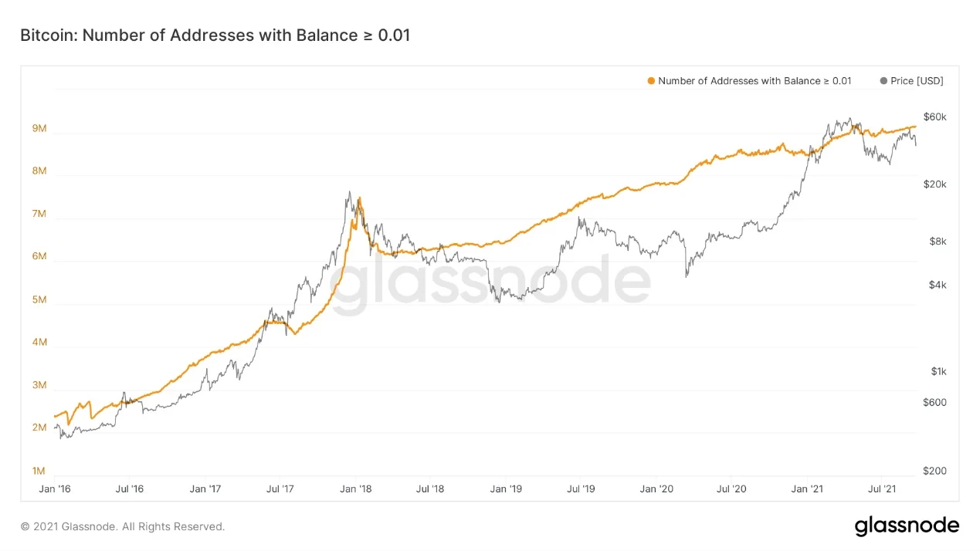The height and width of the screenshot is (551, 980).
Task: Click the glassnode logo in the footer
Action: (907, 526)
